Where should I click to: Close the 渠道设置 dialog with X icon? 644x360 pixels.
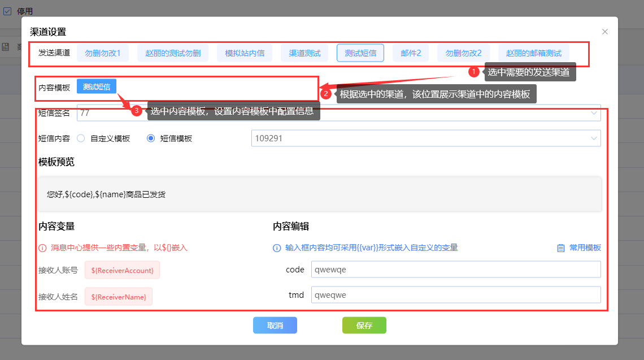[605, 32]
